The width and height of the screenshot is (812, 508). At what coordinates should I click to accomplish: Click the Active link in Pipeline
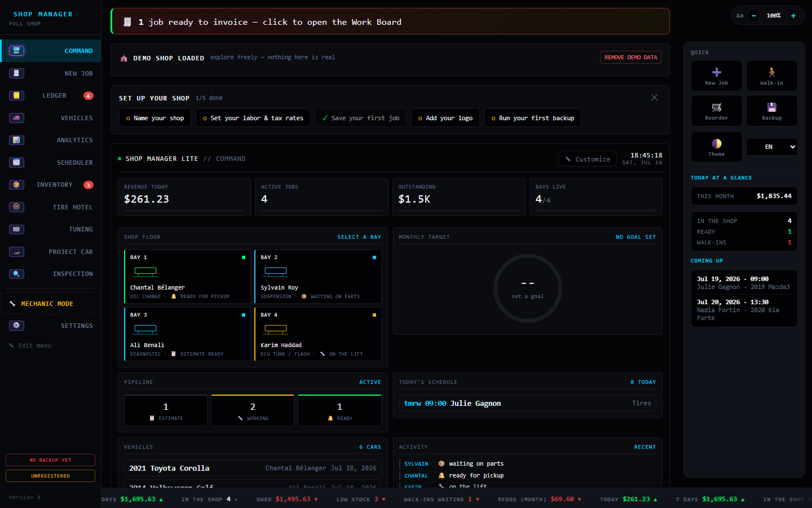[370, 382]
